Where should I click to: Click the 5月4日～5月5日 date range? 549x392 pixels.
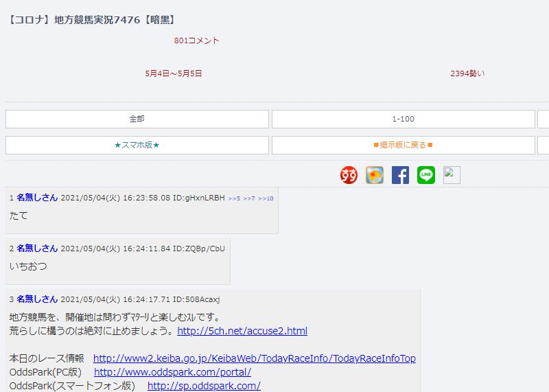click(174, 73)
